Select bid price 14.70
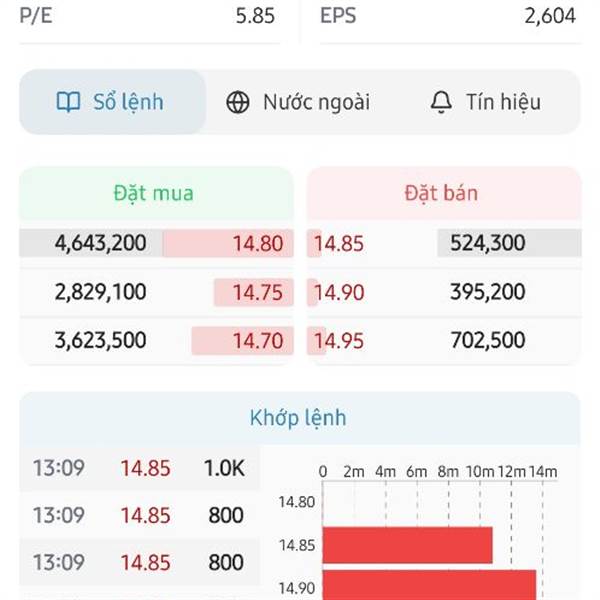 tap(258, 340)
